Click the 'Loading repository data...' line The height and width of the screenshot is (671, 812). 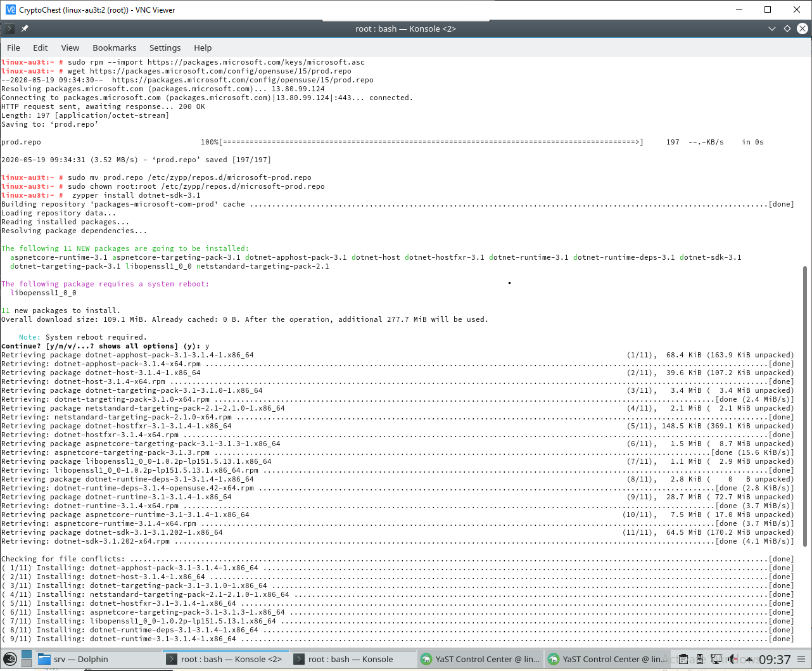[x=59, y=213]
